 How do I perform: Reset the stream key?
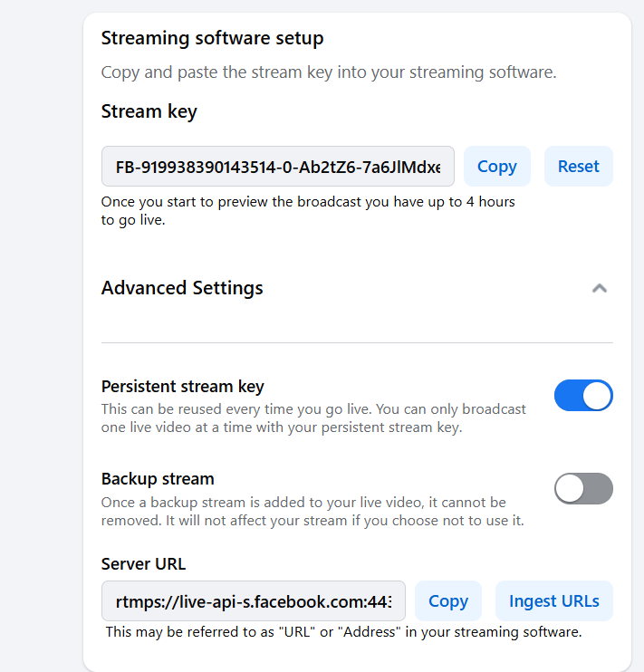point(578,167)
